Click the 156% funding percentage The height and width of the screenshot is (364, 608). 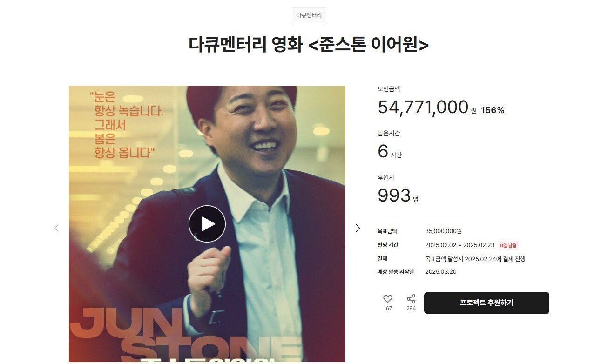pyautogui.click(x=493, y=110)
